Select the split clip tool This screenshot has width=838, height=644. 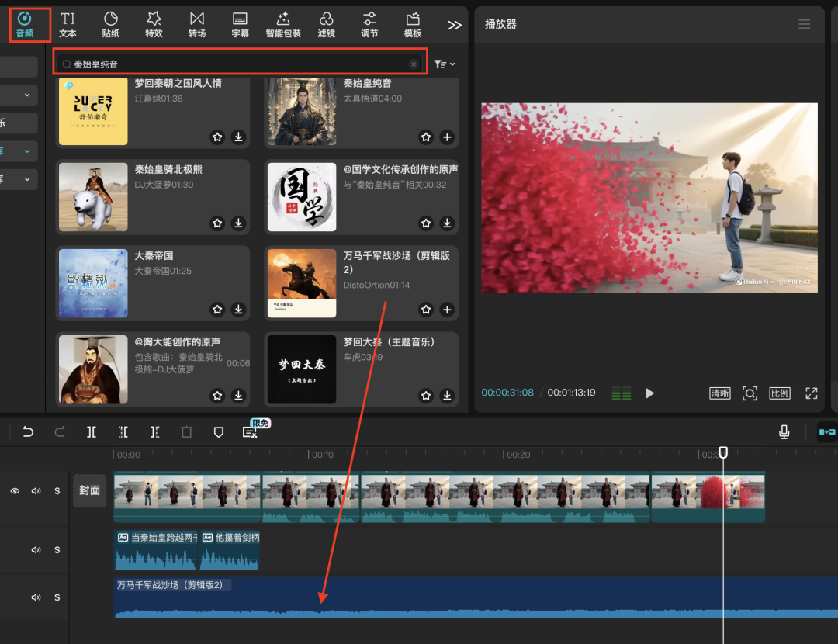tap(92, 432)
